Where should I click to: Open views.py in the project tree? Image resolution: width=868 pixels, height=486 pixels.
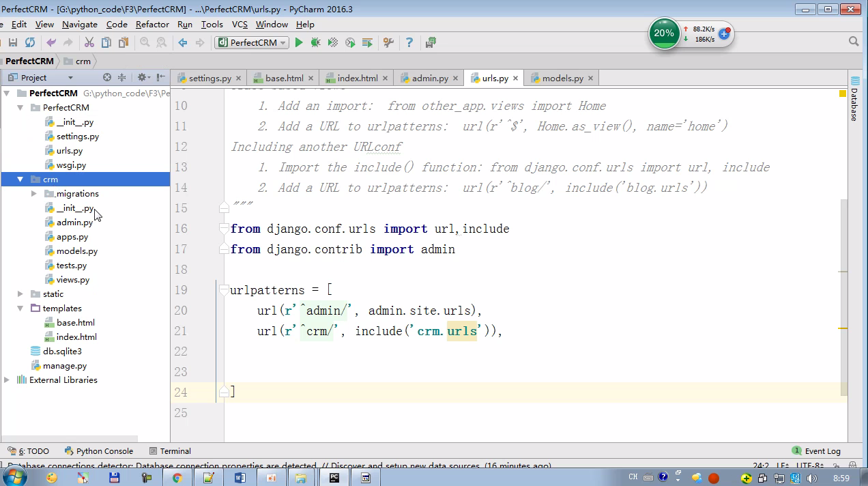tap(72, 280)
